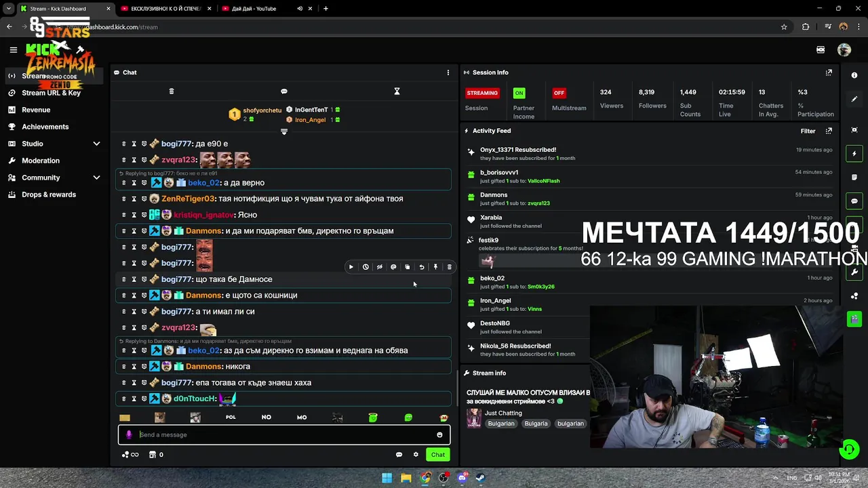This screenshot has height=488, width=868.
Task: Click the purple microphone icon in message box
Action: point(129,435)
